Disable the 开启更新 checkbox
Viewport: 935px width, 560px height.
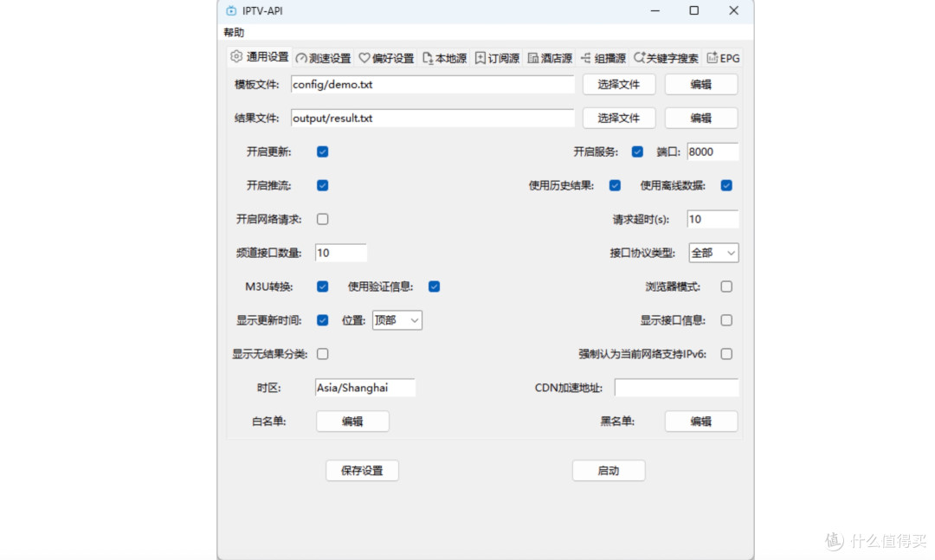coord(322,151)
